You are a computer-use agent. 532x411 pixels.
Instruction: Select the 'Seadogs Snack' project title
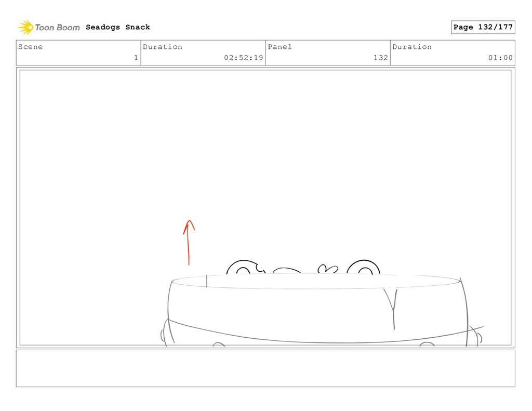click(x=118, y=27)
